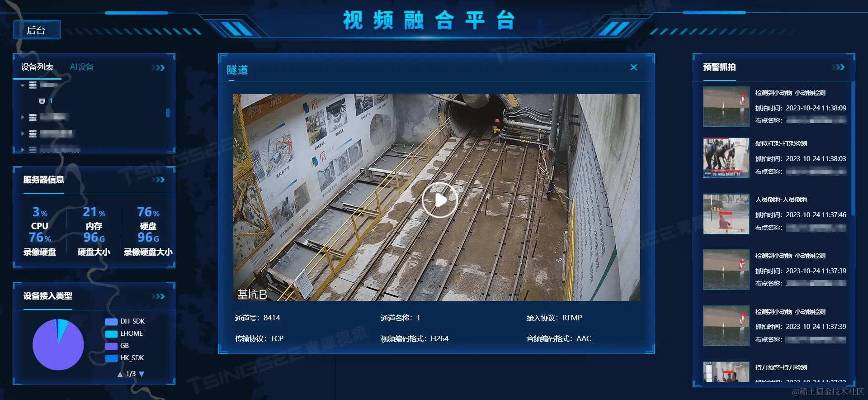Open the 疑似打架-打架检测 alert thumbnail

pyautogui.click(x=726, y=158)
